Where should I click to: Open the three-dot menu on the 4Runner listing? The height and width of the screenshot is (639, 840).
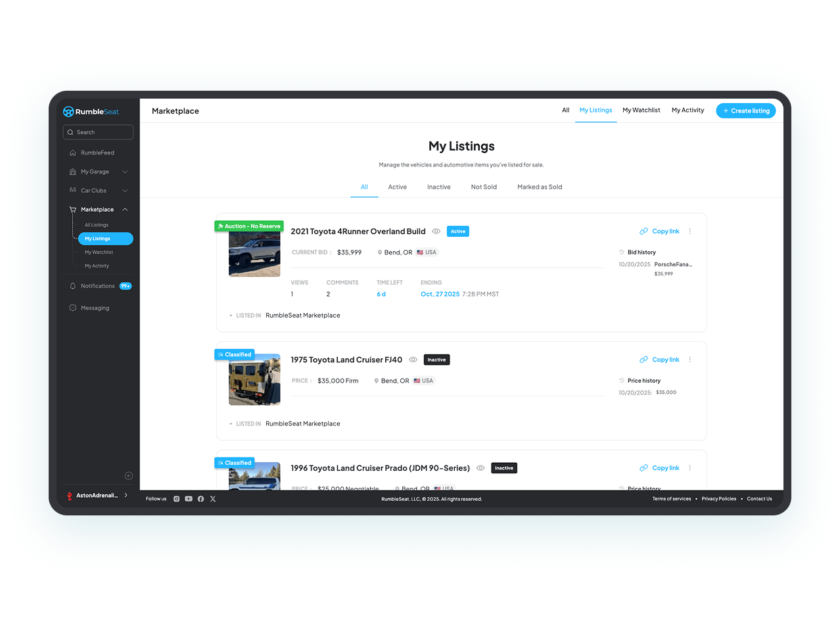[x=689, y=231]
